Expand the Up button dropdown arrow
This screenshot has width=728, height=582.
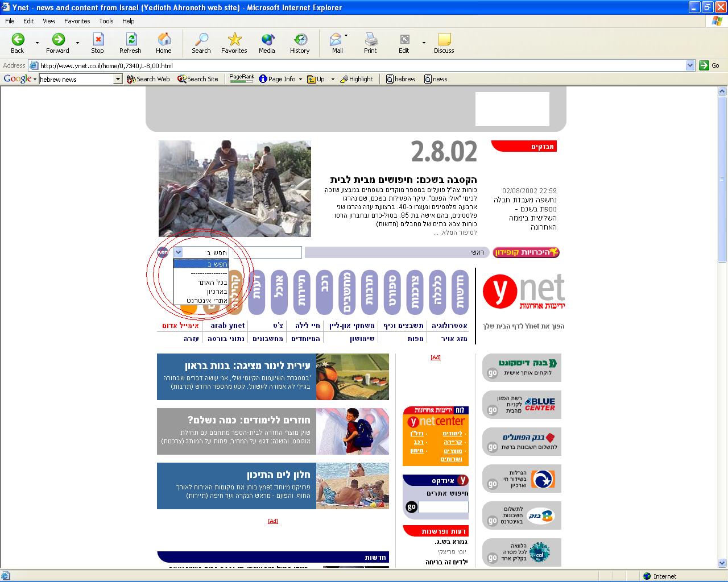point(333,79)
